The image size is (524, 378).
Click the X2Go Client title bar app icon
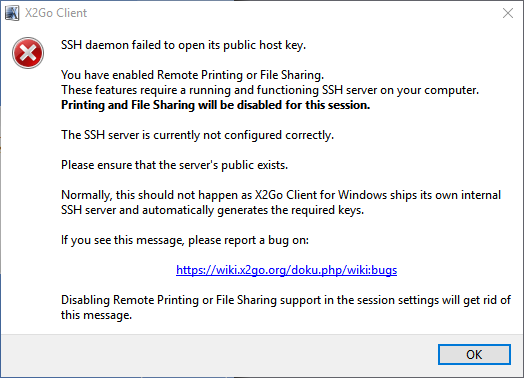(x=12, y=13)
